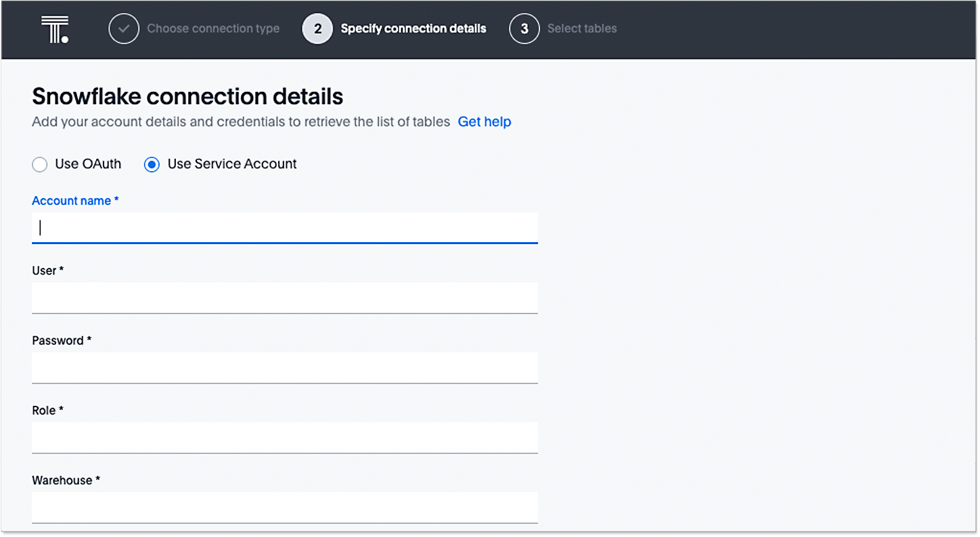Click the Use Service Account label text
Viewport: 980px width, 537px height.
[232, 164]
